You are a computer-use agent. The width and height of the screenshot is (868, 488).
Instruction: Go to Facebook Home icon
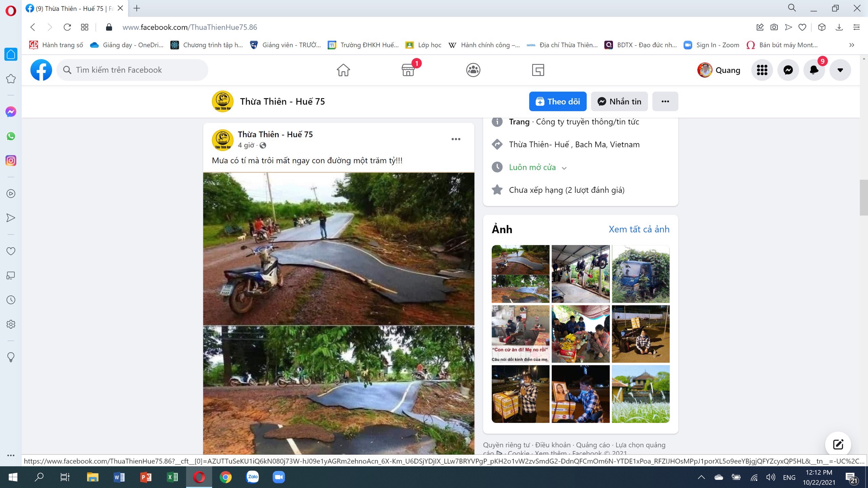343,70
